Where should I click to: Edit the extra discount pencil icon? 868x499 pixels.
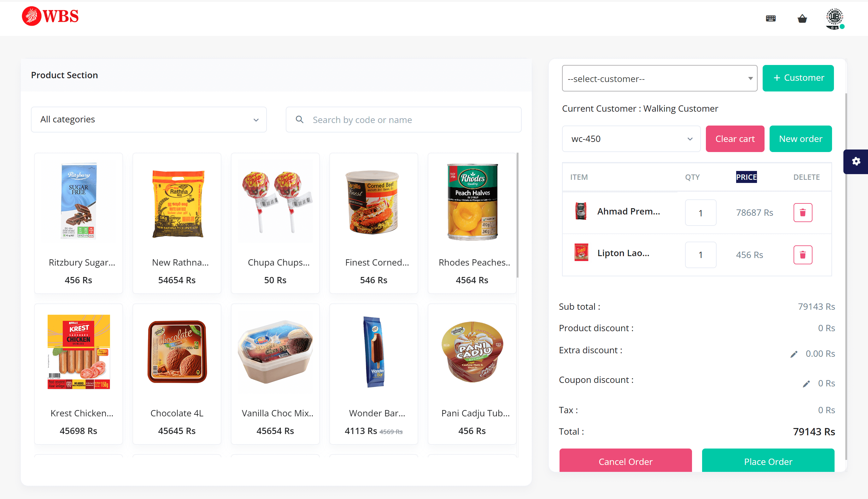(794, 354)
